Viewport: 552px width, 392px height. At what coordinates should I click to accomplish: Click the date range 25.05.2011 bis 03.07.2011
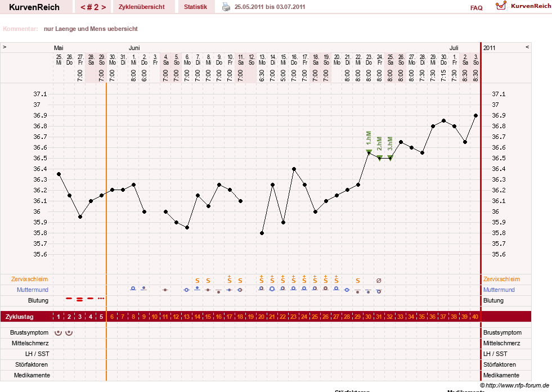270,7
